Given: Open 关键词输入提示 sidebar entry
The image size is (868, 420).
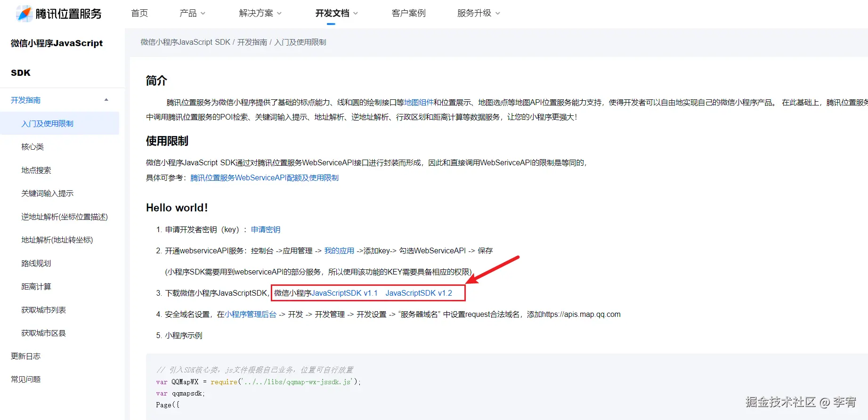Looking at the screenshot, I should 47,194.
